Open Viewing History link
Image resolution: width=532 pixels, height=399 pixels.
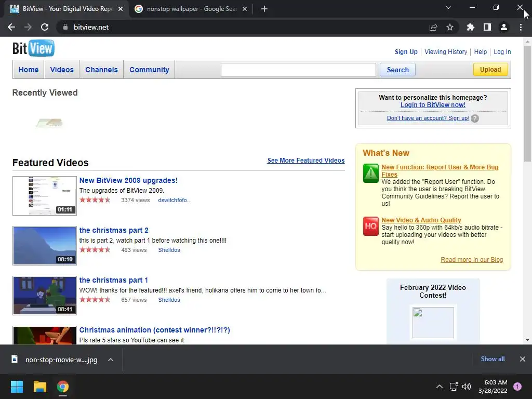click(446, 52)
